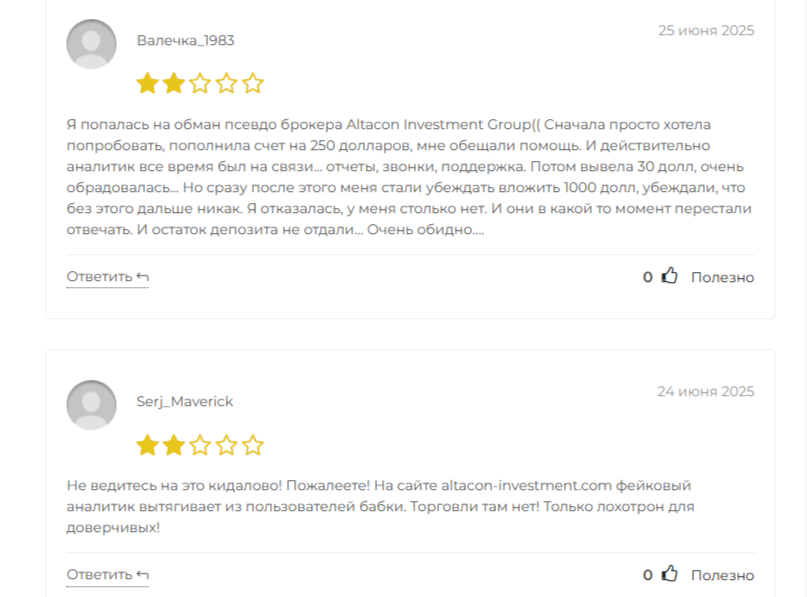
Task: Click altacon-investment.com text in review
Action: [x=527, y=485]
